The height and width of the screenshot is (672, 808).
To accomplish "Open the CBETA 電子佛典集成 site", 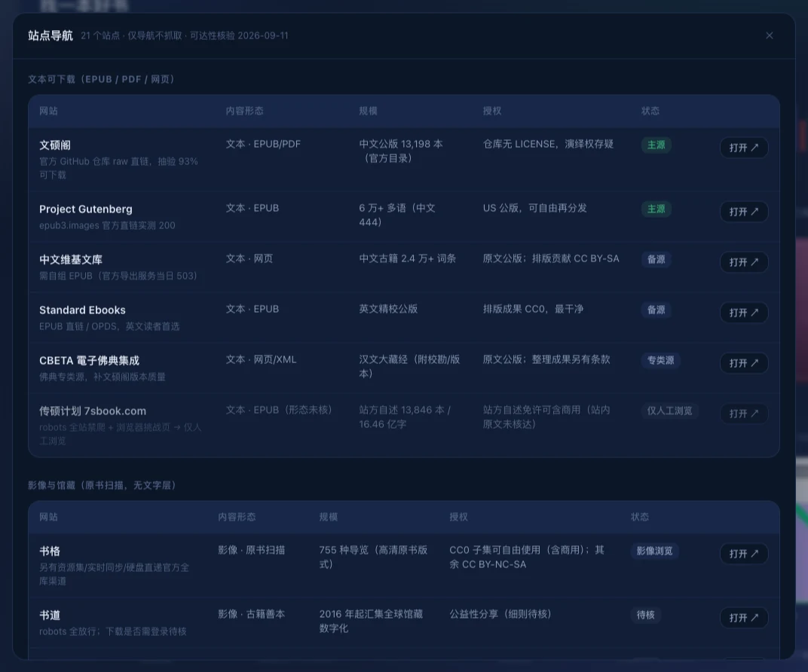I will pos(744,363).
